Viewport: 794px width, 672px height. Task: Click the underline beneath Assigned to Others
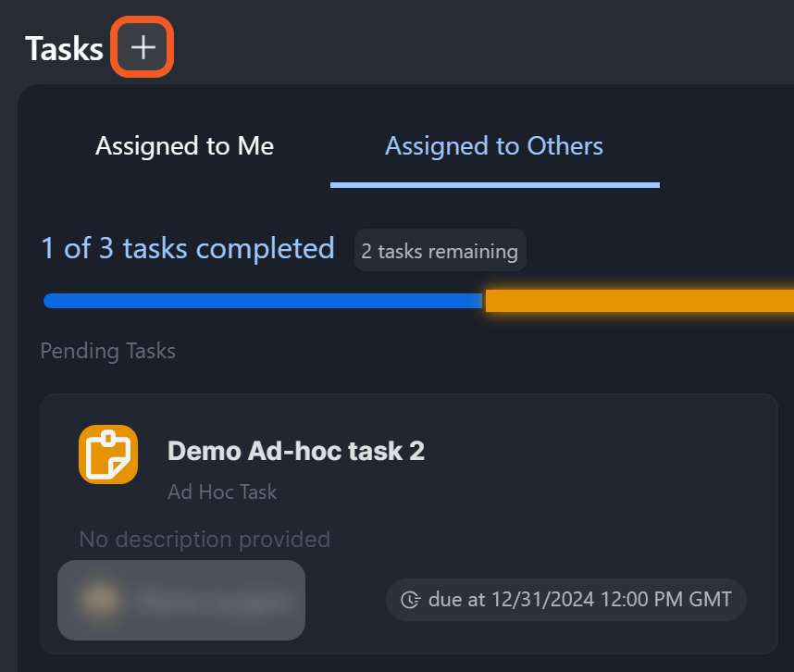[x=494, y=184]
